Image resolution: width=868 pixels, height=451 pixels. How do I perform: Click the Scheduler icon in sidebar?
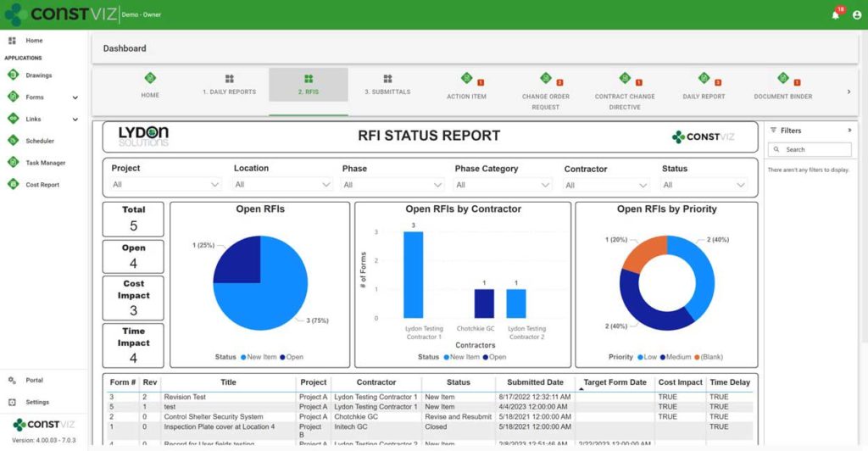click(x=14, y=141)
